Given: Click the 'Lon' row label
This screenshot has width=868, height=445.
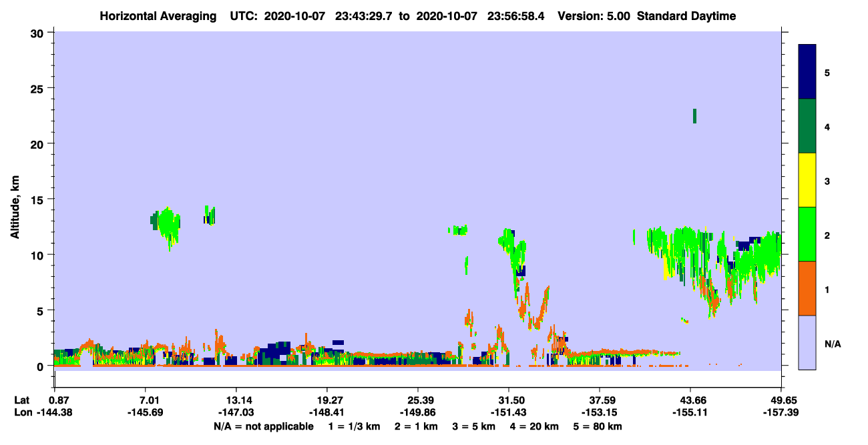Looking at the screenshot, I should coord(23,413).
